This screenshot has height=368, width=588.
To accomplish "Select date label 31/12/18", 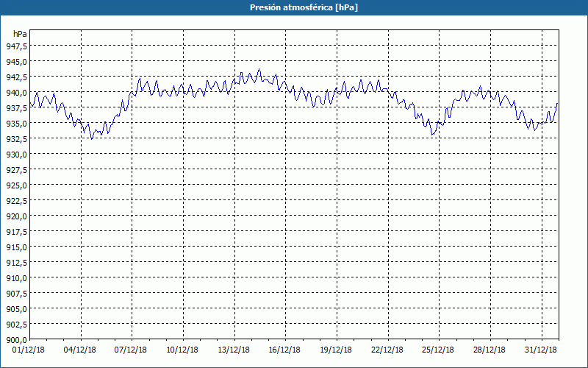I will click(541, 350).
